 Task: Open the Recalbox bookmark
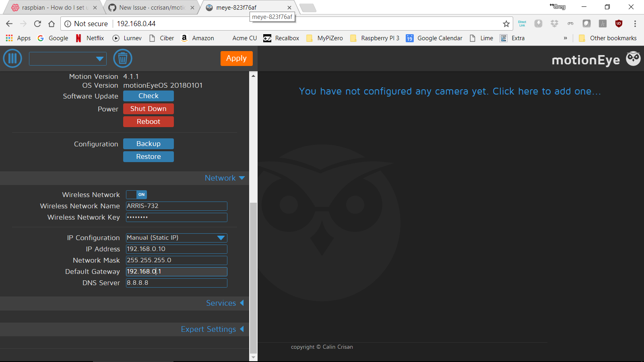[x=281, y=38]
